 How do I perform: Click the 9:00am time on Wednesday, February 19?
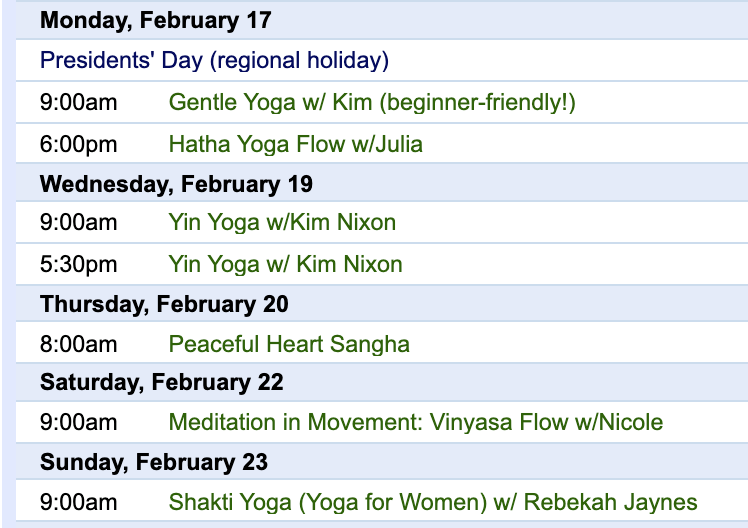(79, 223)
